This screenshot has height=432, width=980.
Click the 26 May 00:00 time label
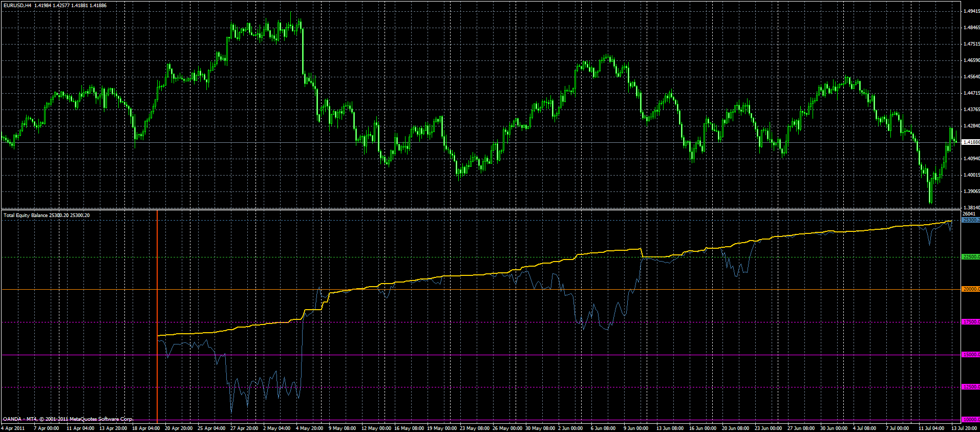pos(507,428)
